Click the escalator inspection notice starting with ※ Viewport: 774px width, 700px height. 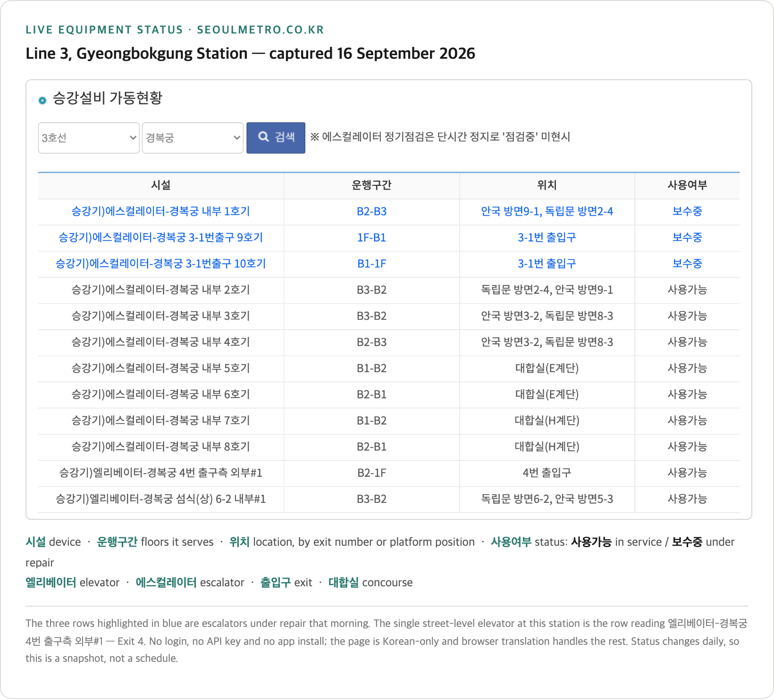tap(440, 137)
